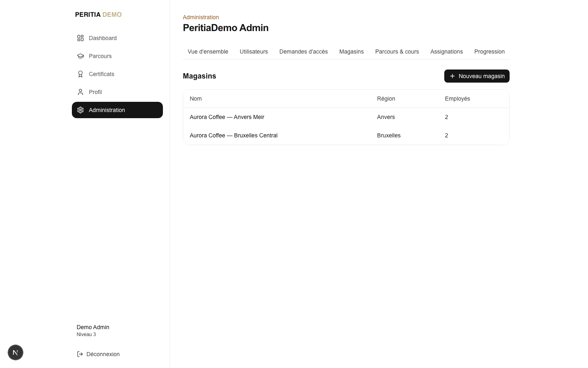Open the Progression tab
Screen dimensions: 588x368
click(x=490, y=52)
